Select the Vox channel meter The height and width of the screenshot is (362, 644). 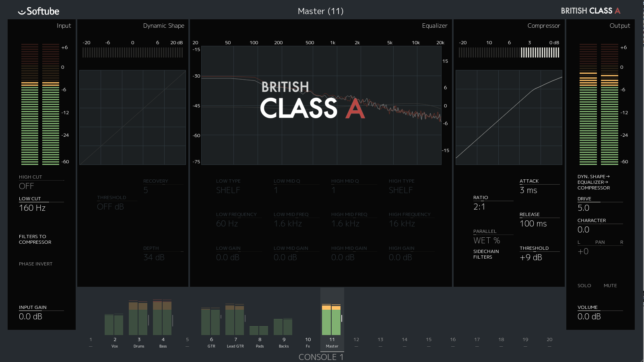point(114,324)
